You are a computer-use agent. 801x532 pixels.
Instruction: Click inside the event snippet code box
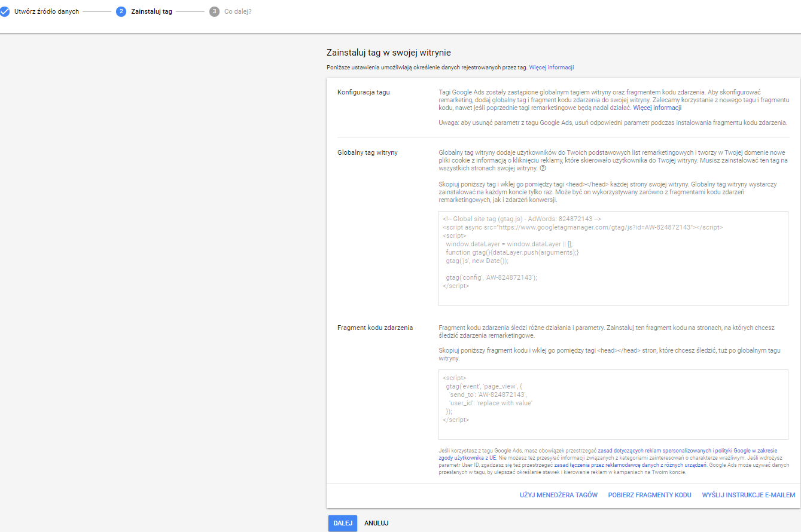[x=613, y=405]
